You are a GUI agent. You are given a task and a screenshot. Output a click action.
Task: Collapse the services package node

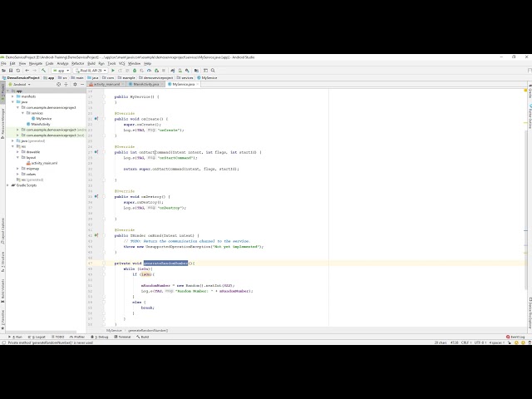23,113
